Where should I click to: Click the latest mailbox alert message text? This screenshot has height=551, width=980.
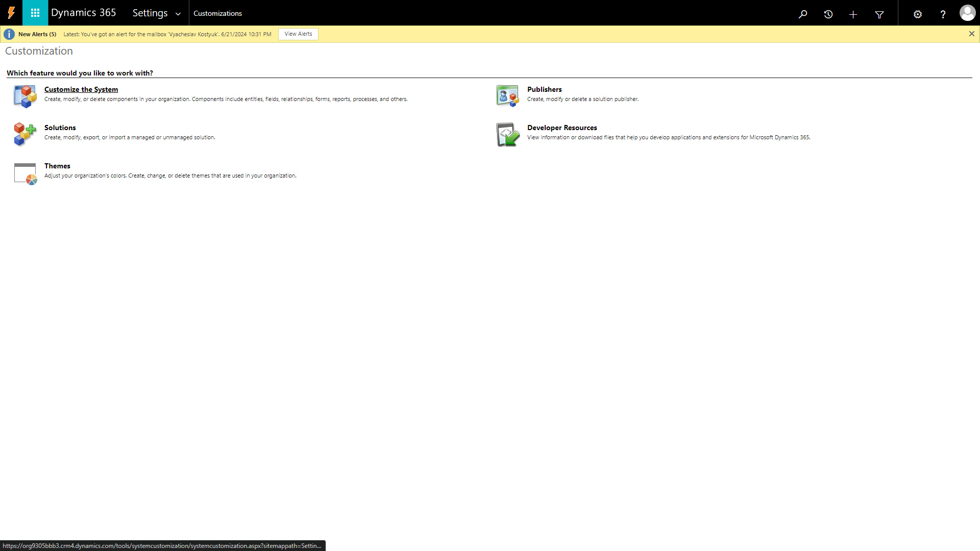167,34
